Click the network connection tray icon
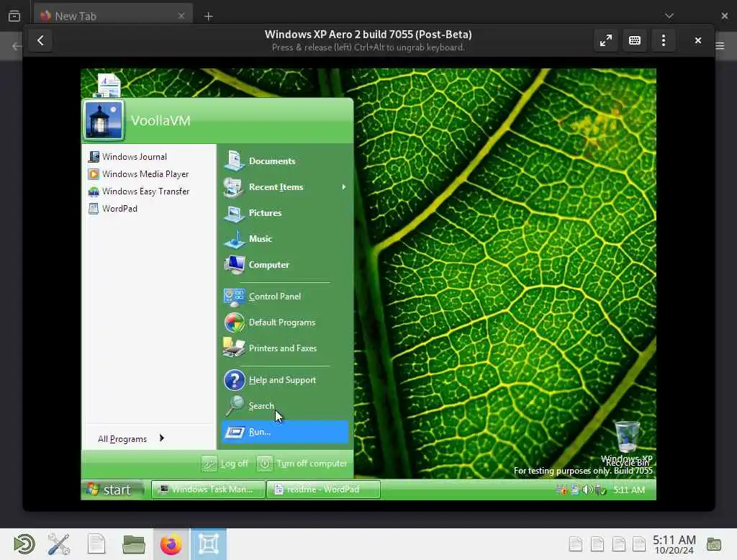Screen dimensions: 737x560 click(575, 490)
